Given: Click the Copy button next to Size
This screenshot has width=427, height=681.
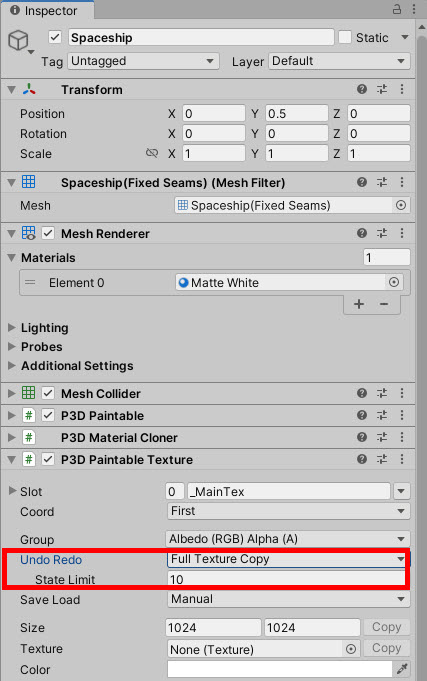Looking at the screenshot, I should click(386, 627).
